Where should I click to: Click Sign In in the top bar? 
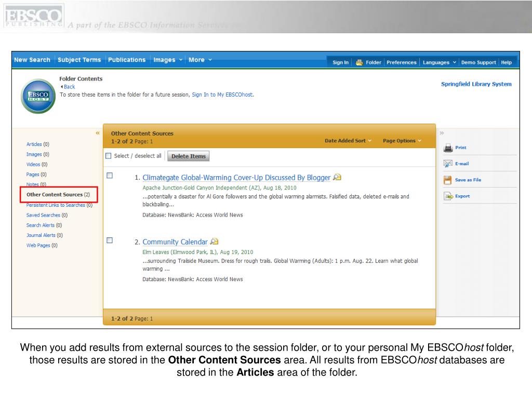340,62
